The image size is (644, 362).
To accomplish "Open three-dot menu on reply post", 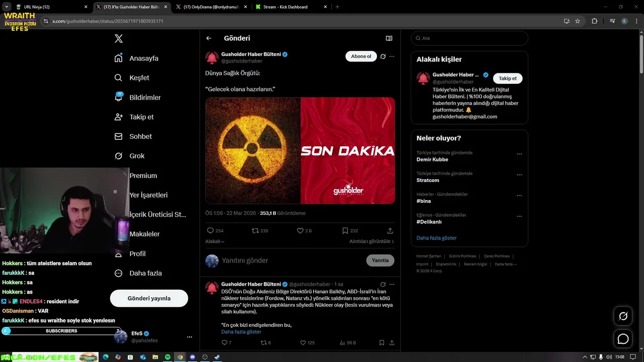I will [392, 284].
